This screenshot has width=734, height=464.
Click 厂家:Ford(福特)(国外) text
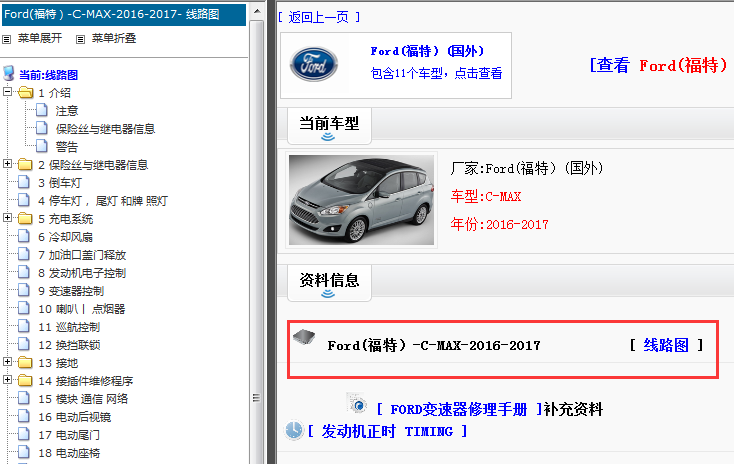click(527, 168)
